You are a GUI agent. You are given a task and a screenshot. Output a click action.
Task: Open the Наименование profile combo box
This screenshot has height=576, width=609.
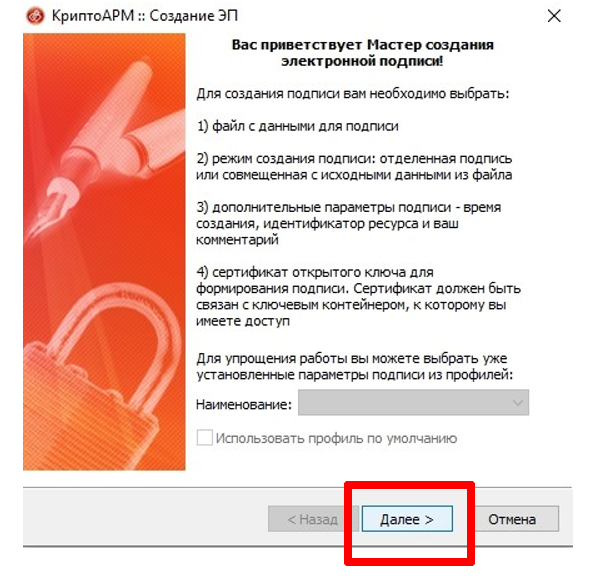click(x=413, y=403)
